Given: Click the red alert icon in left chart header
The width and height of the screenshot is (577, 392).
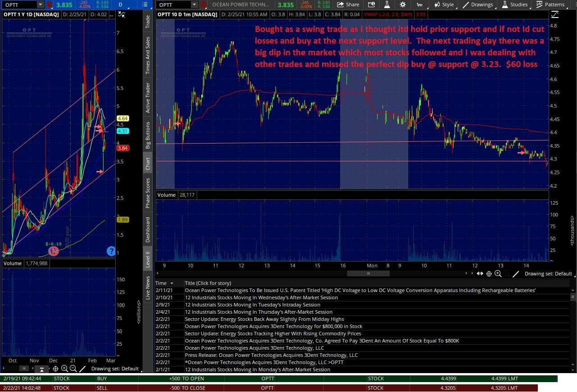Looking at the screenshot, I should click(50, 5).
